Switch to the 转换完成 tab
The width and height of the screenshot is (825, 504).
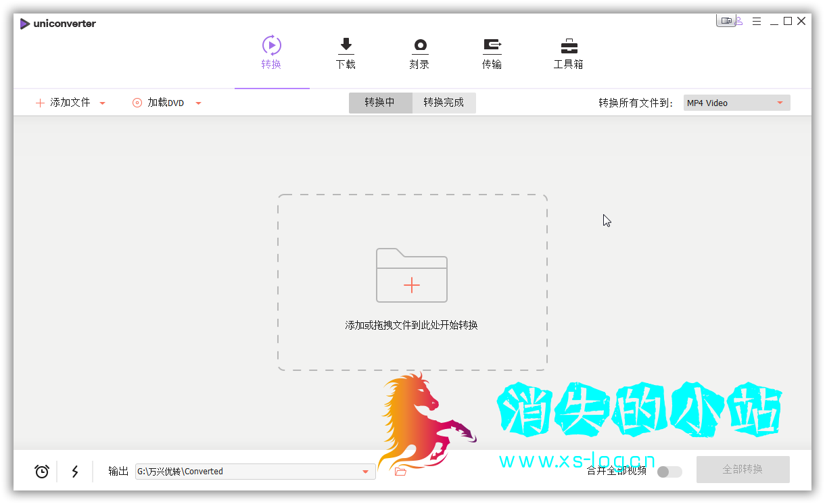tap(444, 103)
